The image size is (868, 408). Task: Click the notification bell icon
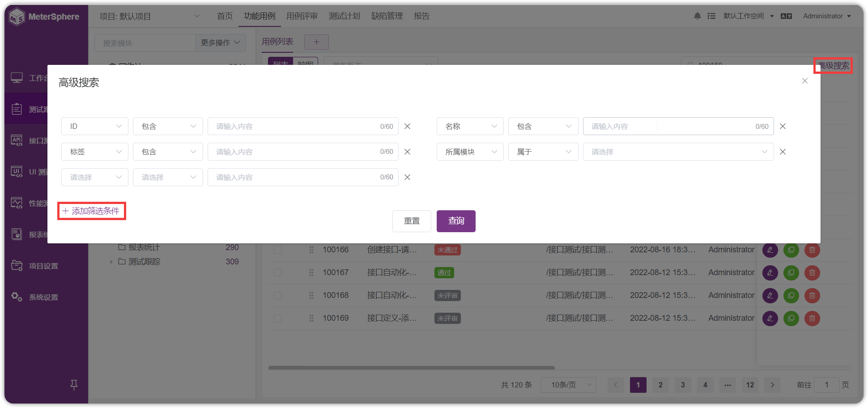tap(697, 16)
